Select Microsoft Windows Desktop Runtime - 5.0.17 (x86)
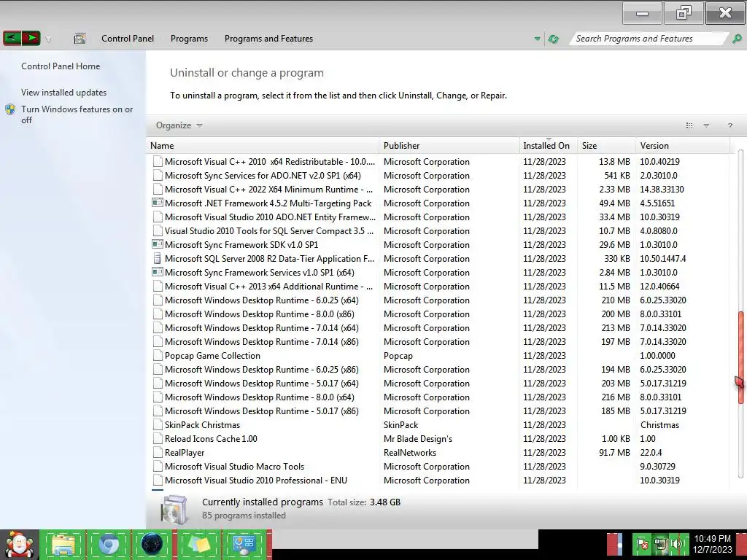The height and width of the screenshot is (560, 747). (438, 411)
